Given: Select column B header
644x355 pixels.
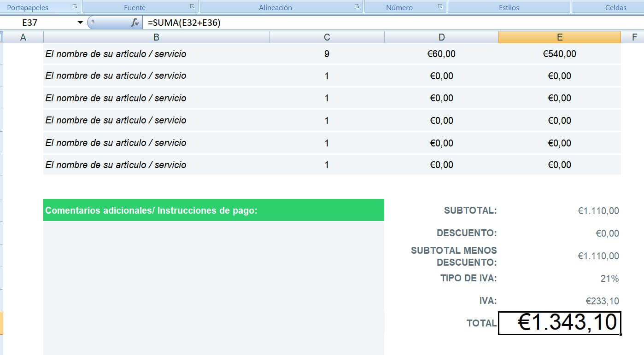Looking at the screenshot, I should [156, 37].
